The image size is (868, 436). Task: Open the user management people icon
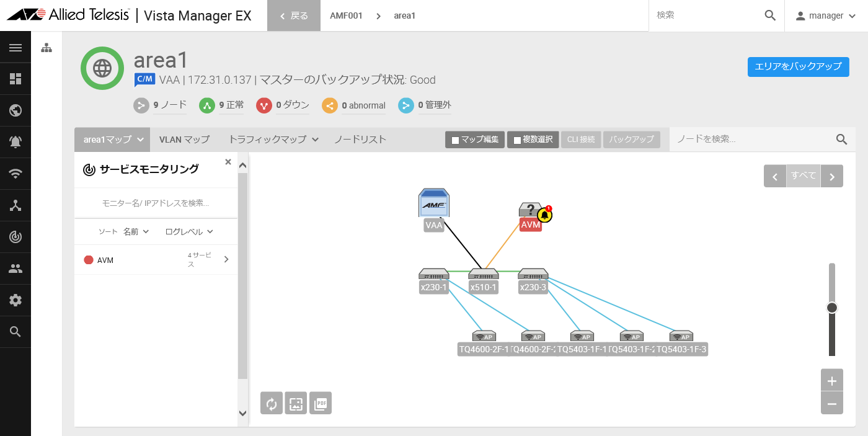coord(15,269)
